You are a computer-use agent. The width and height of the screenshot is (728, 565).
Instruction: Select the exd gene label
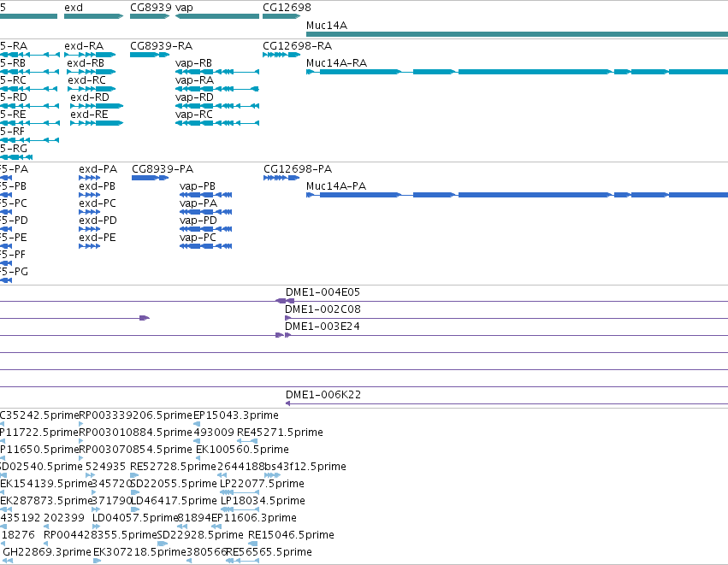pyautogui.click(x=74, y=8)
